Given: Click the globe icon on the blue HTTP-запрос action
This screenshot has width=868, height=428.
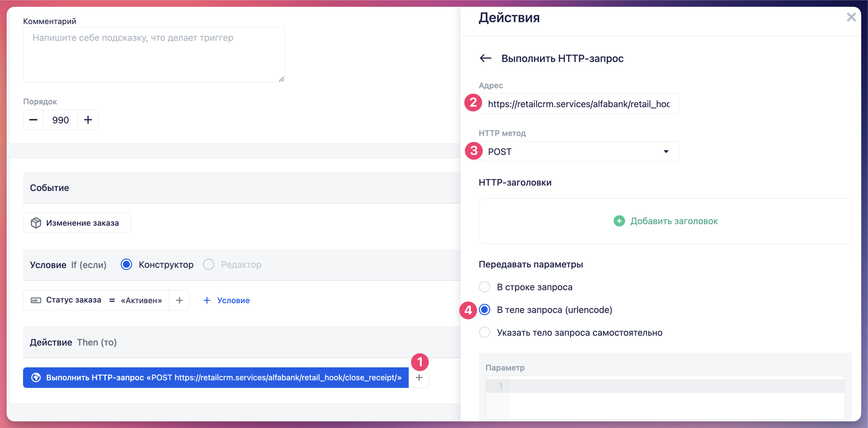Looking at the screenshot, I should click(36, 377).
